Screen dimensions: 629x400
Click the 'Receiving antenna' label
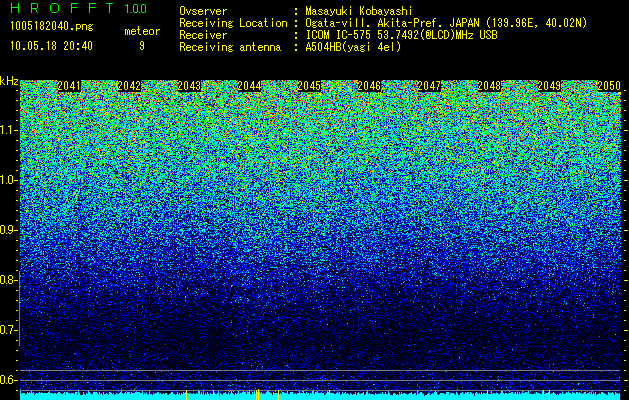pos(230,47)
